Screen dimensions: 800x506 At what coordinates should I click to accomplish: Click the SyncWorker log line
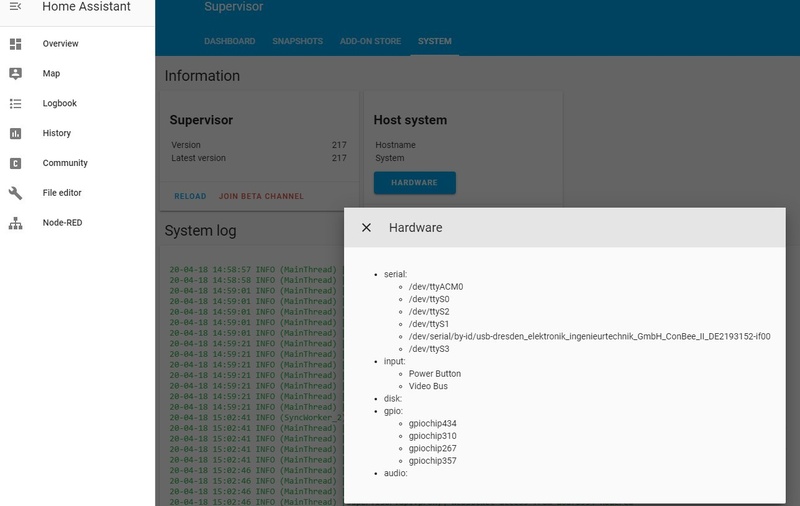255,417
